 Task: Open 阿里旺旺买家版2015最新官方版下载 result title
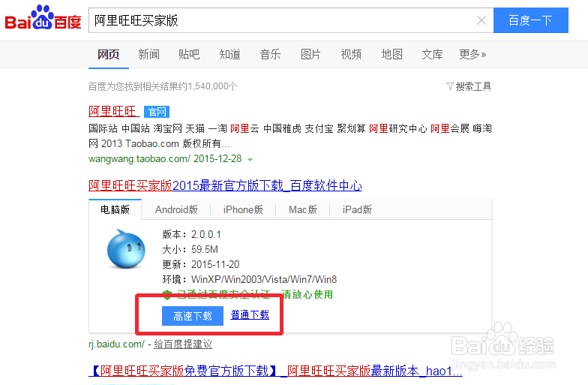click(x=225, y=185)
